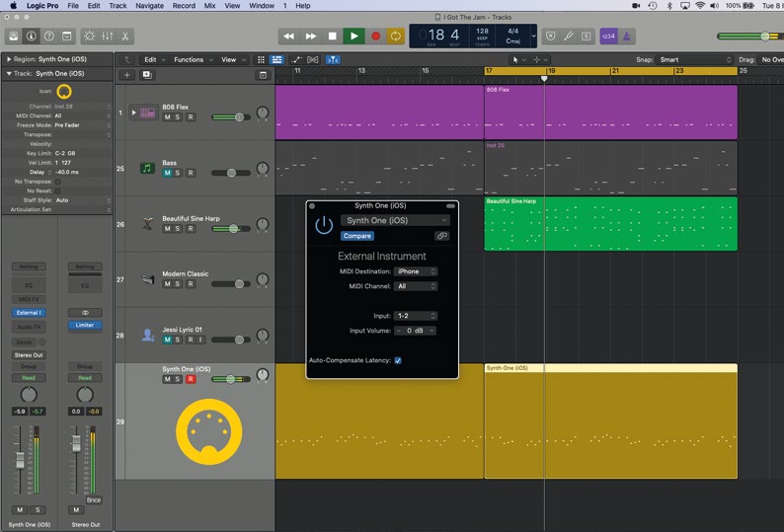The height and width of the screenshot is (532, 784).
Task: Open the Navigate menu
Action: click(x=149, y=6)
